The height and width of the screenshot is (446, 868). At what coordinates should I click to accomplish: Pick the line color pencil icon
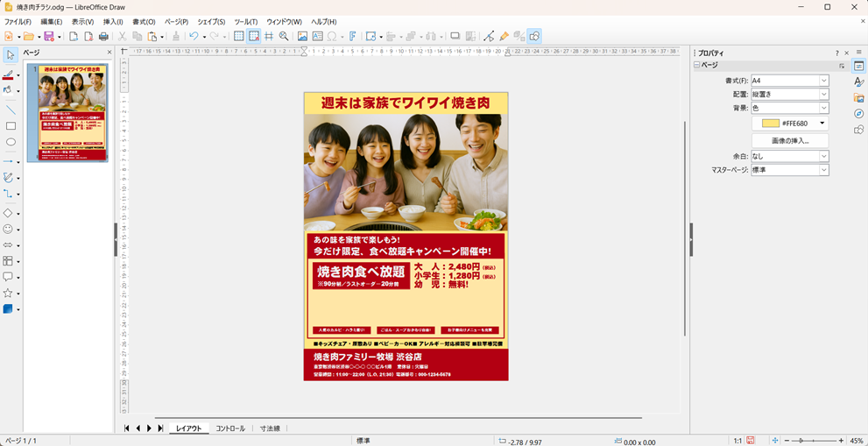(x=8, y=74)
